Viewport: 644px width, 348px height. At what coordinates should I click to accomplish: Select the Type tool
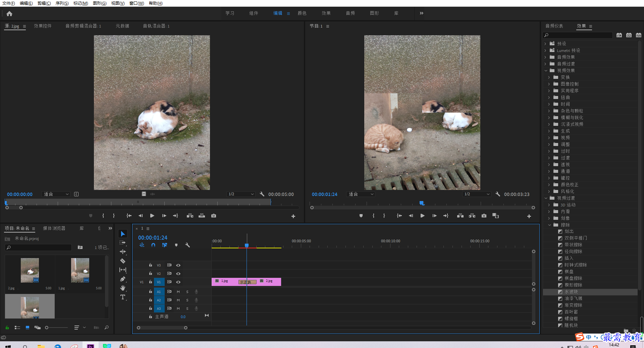click(123, 297)
